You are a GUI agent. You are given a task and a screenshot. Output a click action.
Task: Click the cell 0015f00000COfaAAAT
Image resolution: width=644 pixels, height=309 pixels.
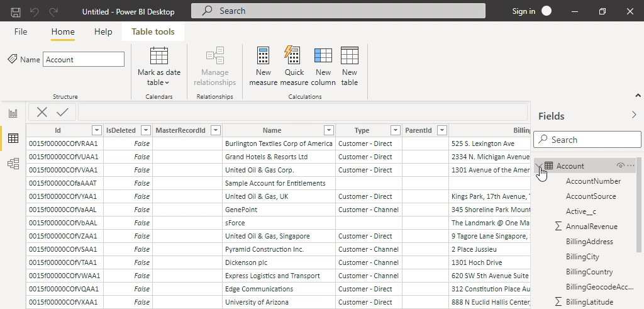(x=65, y=183)
